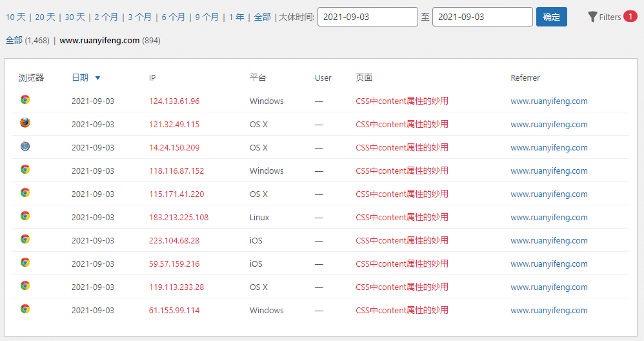Screen dimensions: 644x341
Task: Click Chrome icon beside IP 183.213.225.108
Action: pos(25,216)
